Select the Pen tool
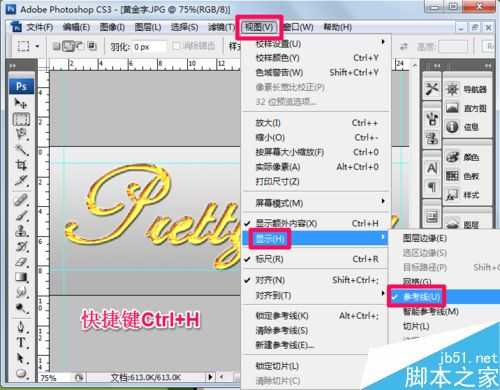 point(21,327)
